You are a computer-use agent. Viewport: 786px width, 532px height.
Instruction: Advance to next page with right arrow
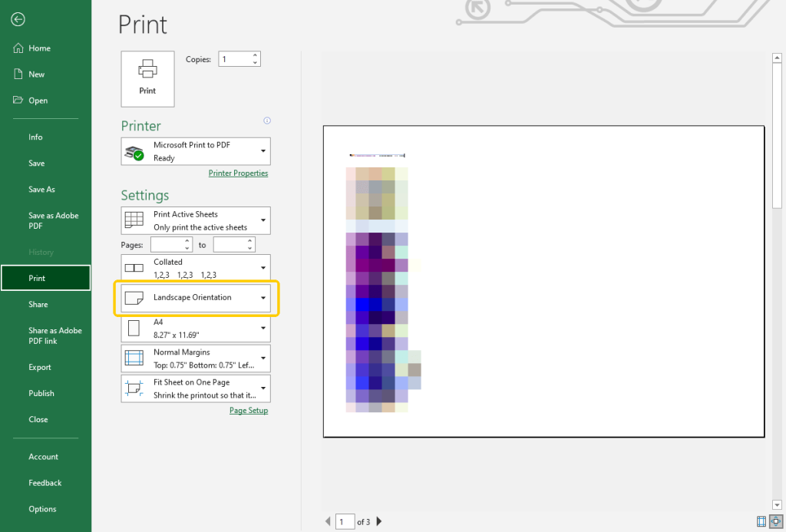pos(378,521)
